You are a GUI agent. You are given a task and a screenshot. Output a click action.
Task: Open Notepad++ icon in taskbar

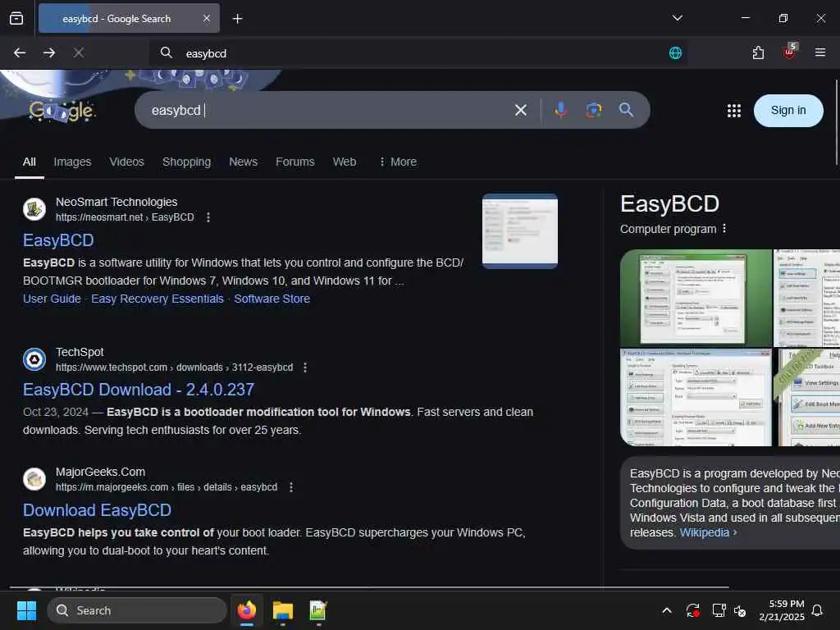[318, 610]
